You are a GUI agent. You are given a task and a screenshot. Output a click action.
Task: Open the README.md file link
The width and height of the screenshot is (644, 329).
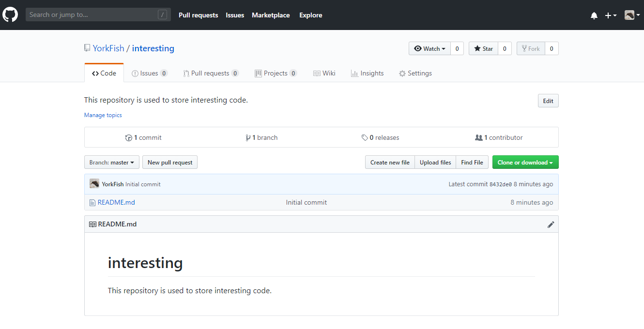(116, 202)
